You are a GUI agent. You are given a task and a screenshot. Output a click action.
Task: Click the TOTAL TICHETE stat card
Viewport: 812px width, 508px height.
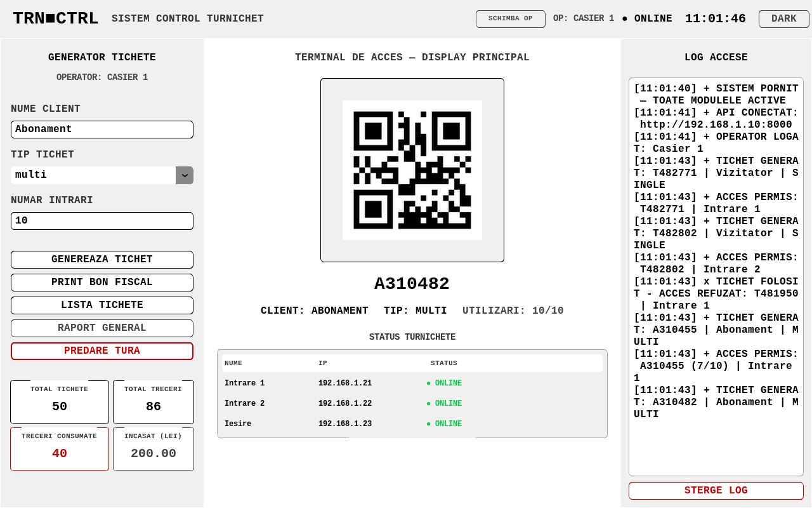pyautogui.click(x=60, y=402)
